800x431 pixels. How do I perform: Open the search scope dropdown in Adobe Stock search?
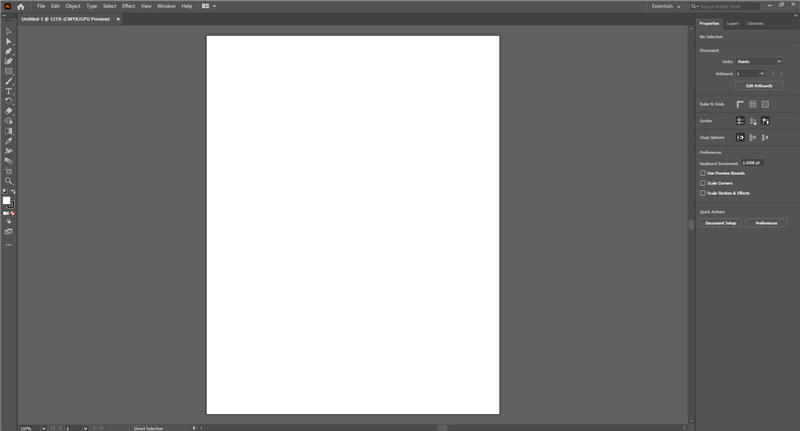[x=694, y=6]
